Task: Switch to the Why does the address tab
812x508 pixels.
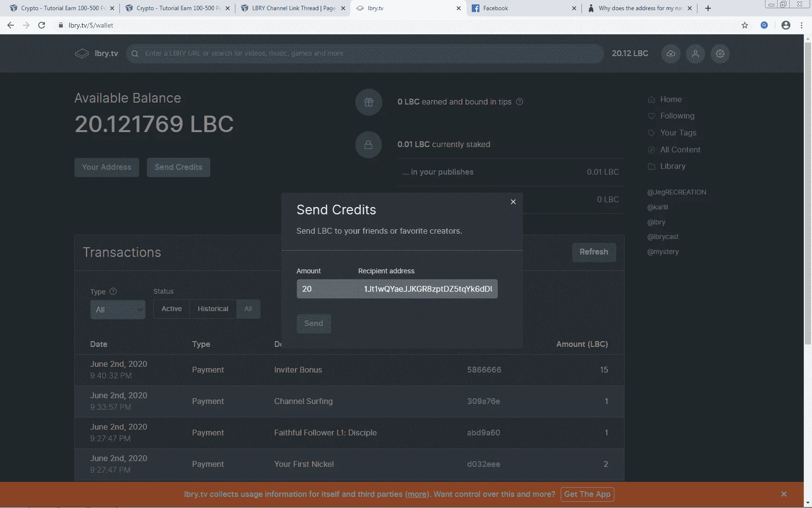Action: [639, 8]
